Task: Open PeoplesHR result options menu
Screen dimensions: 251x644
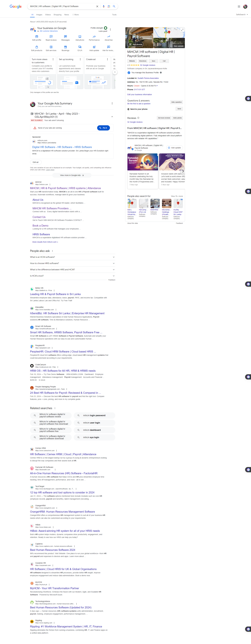Action: pyautogui.click(x=52, y=348)
